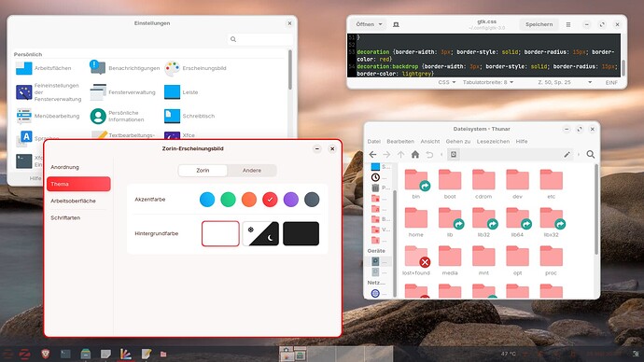
Task: Open the Datei menu in Thunar
Action: click(373, 141)
